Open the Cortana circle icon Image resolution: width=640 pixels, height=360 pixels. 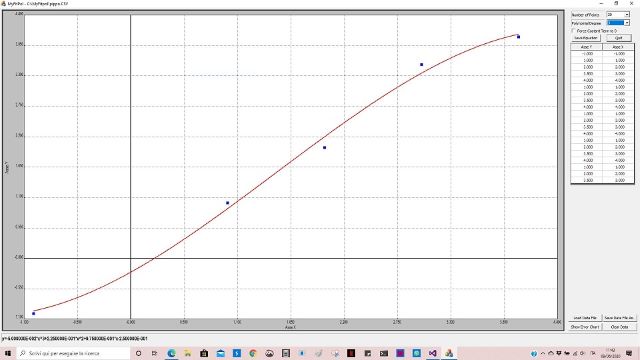[138, 353]
